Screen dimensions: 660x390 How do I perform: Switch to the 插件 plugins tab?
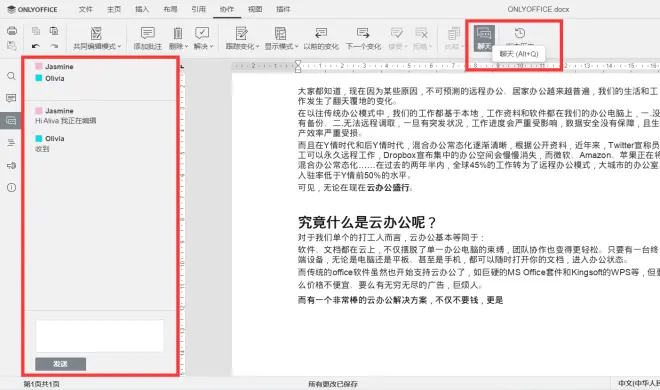pyautogui.click(x=283, y=9)
